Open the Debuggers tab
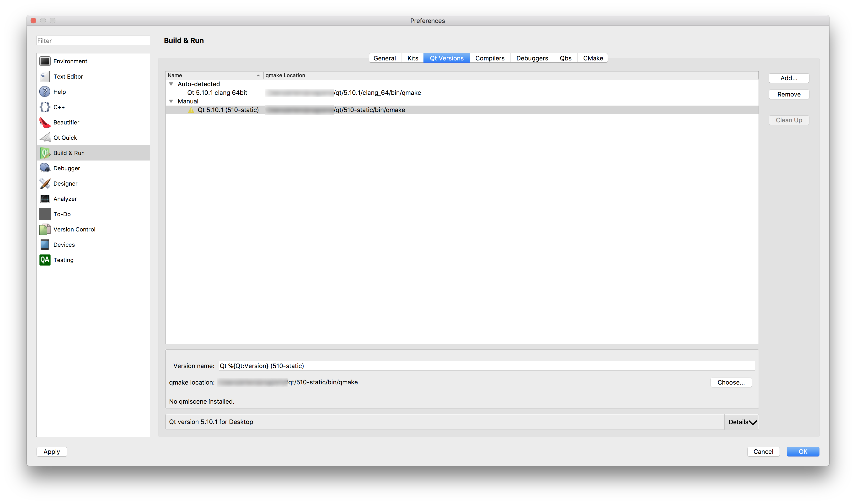 (x=532, y=58)
